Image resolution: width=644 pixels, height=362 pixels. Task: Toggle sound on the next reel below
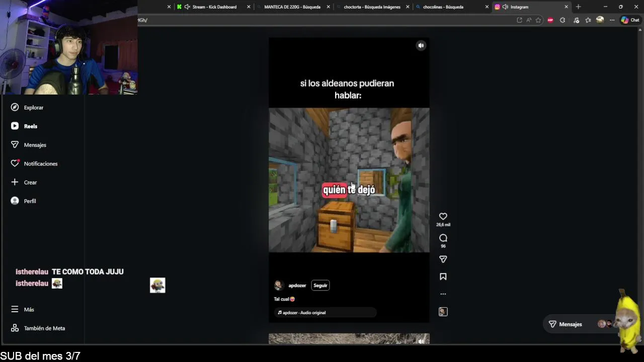(x=421, y=341)
